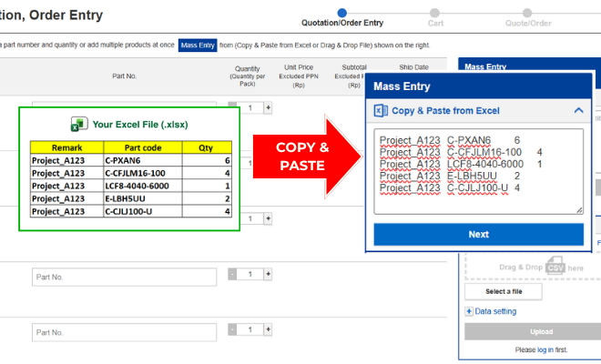This screenshot has height=364, width=601.
Task: Click the E-LBH5UU cell in Excel table
Action: [143, 198]
